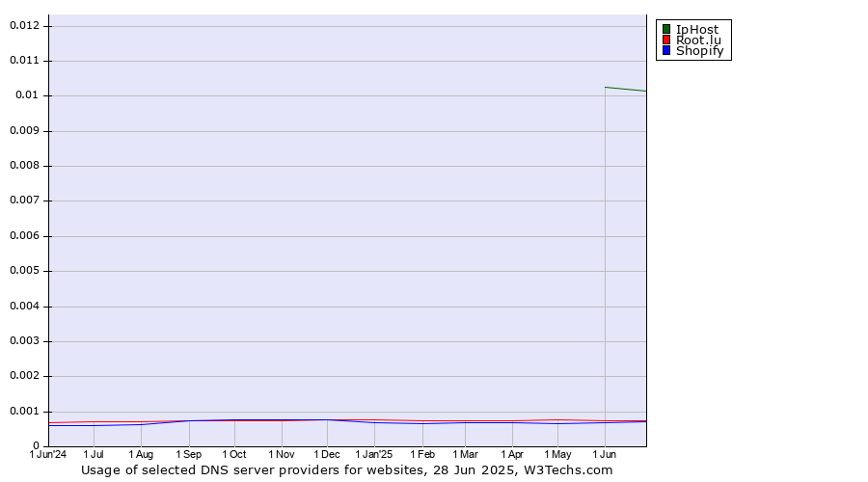Select the Root.lu legend label
The image size is (868, 482).
(698, 40)
